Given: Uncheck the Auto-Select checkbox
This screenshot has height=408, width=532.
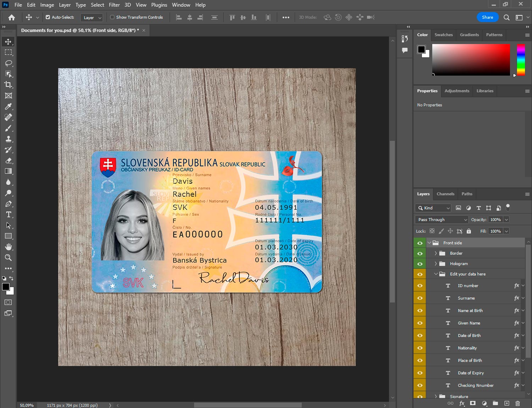Looking at the screenshot, I should (x=48, y=17).
